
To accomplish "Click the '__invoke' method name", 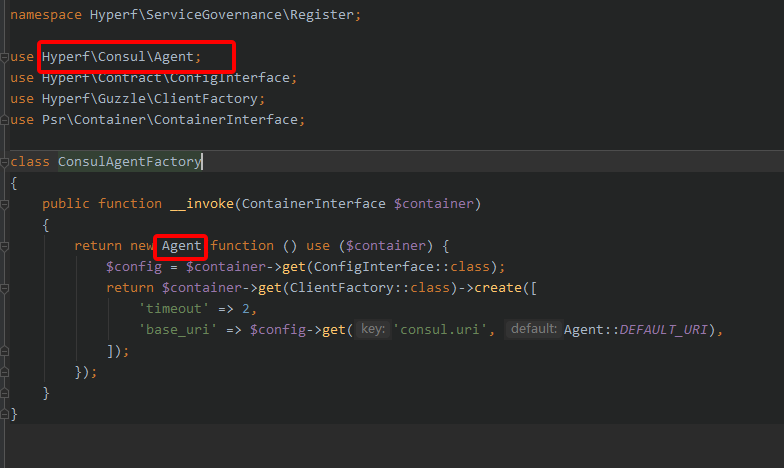I will coord(202,204).
